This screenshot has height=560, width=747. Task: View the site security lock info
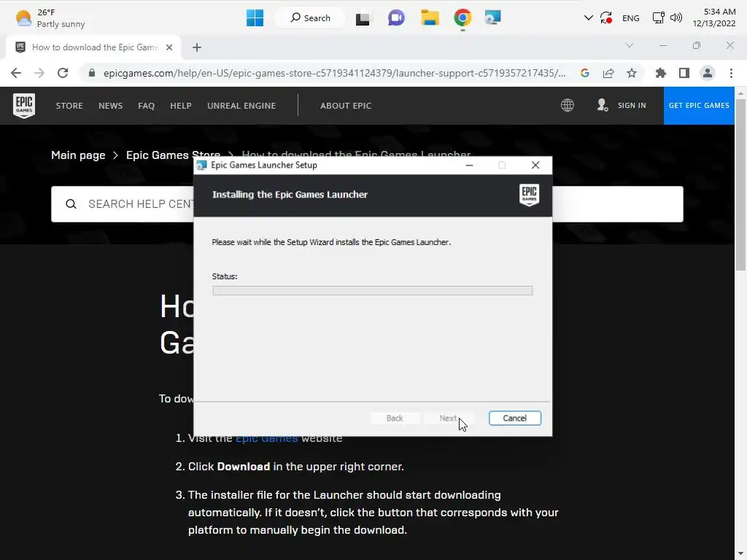[92, 73]
